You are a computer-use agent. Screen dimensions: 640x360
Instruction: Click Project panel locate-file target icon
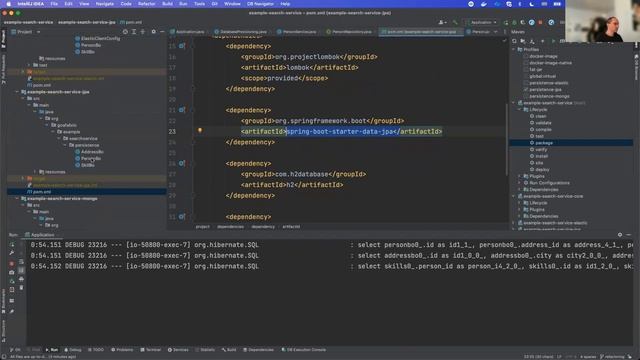125,31
